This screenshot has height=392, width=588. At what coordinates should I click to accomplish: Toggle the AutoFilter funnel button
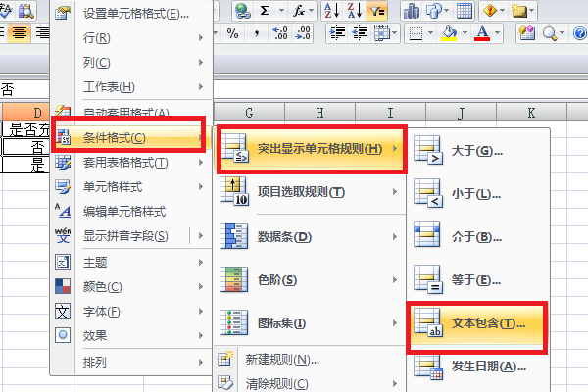377,11
